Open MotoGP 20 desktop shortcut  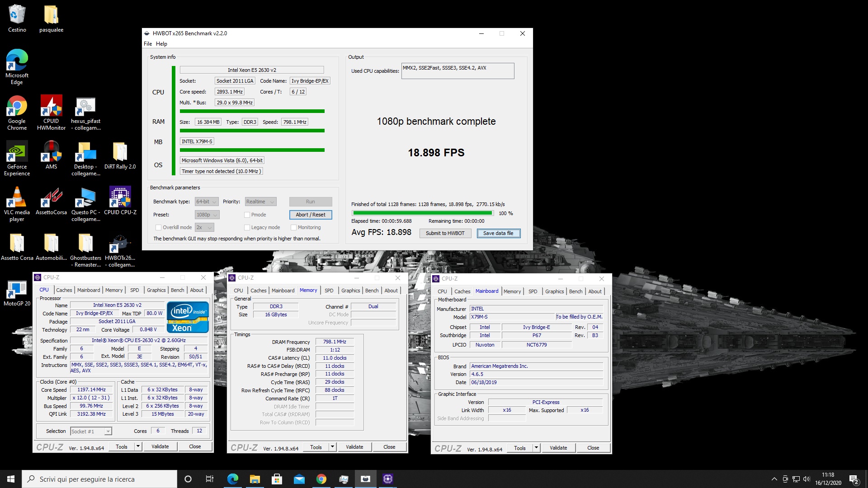[17, 292]
